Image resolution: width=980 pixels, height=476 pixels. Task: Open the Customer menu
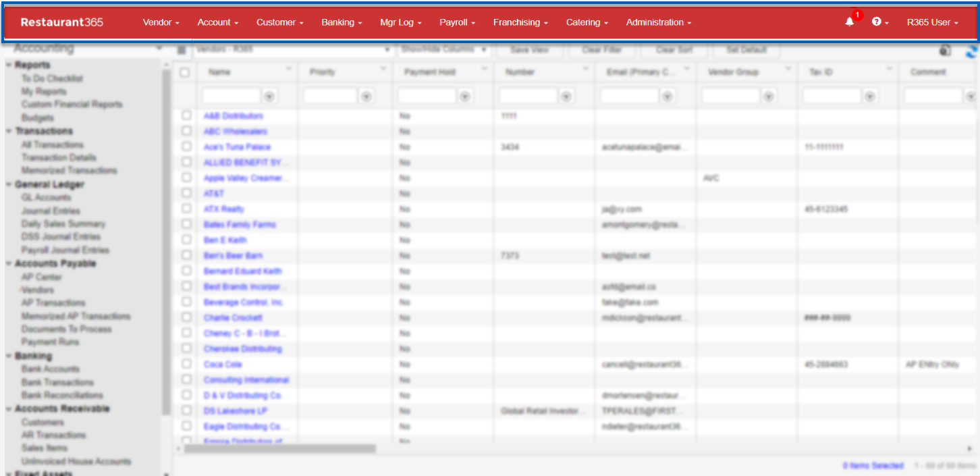click(280, 22)
